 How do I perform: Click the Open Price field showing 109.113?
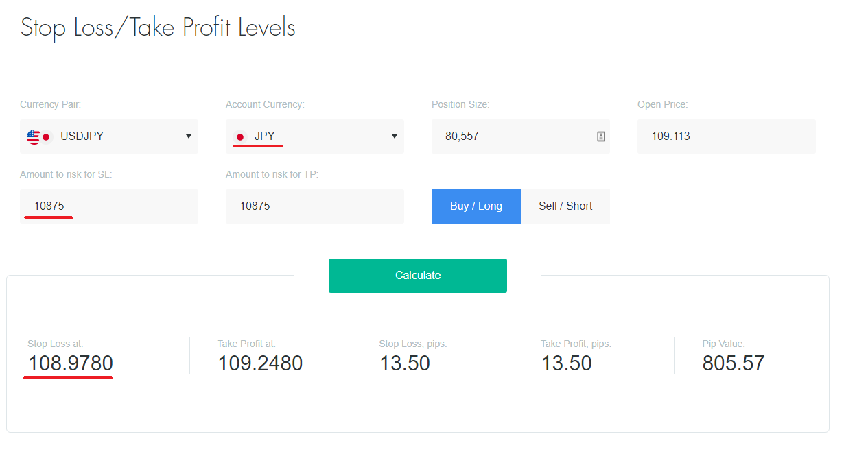[x=726, y=136]
